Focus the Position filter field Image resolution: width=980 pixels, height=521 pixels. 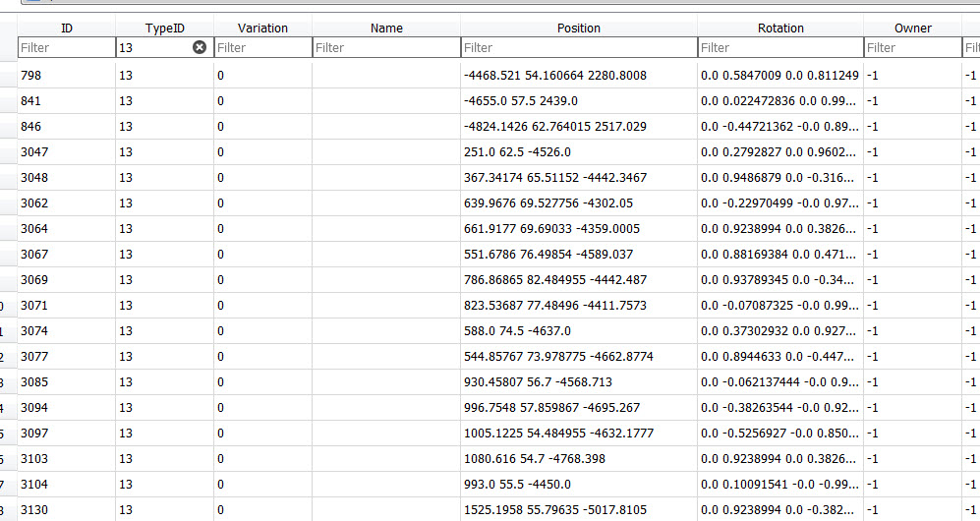pos(579,47)
